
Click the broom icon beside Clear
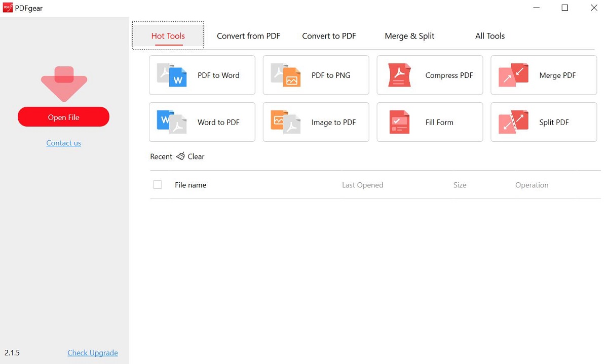[180, 156]
